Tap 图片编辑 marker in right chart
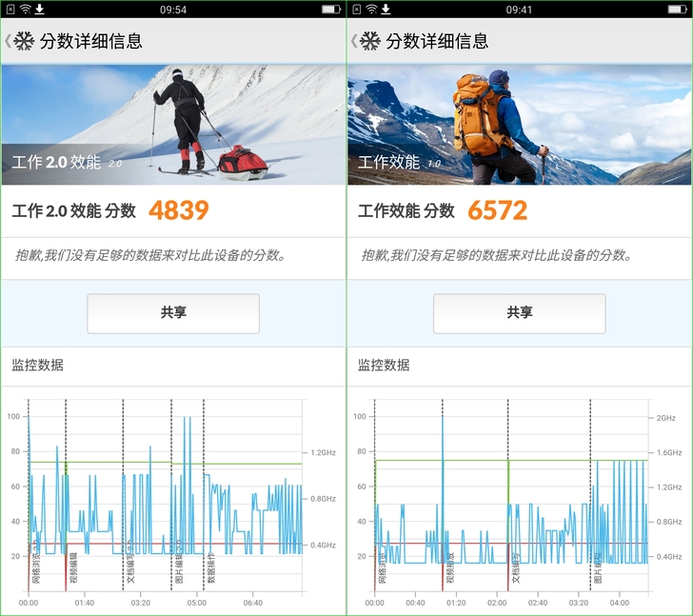The width and height of the screenshot is (693, 616). point(598,567)
